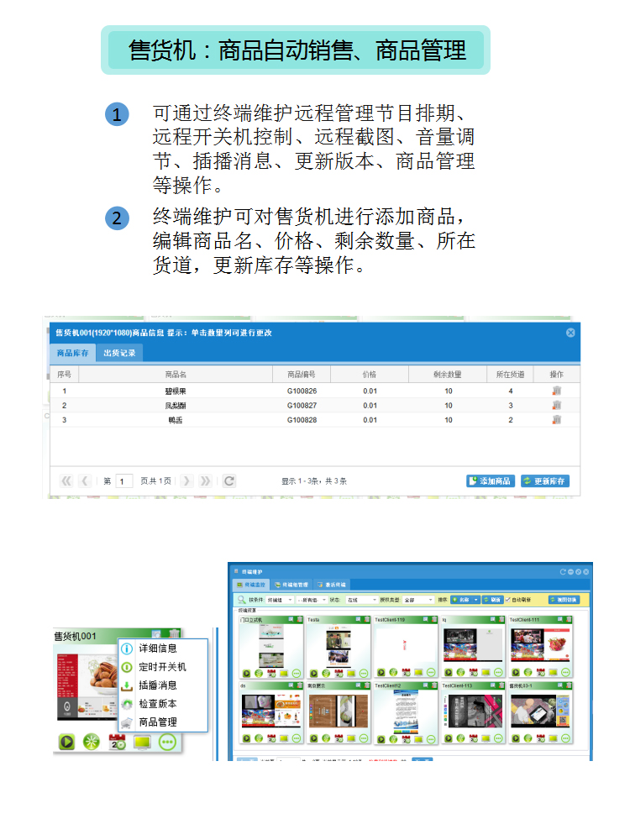Click the play icon under 售货机001 thumbnail
Screen dimensions: 630x840
tap(66, 741)
